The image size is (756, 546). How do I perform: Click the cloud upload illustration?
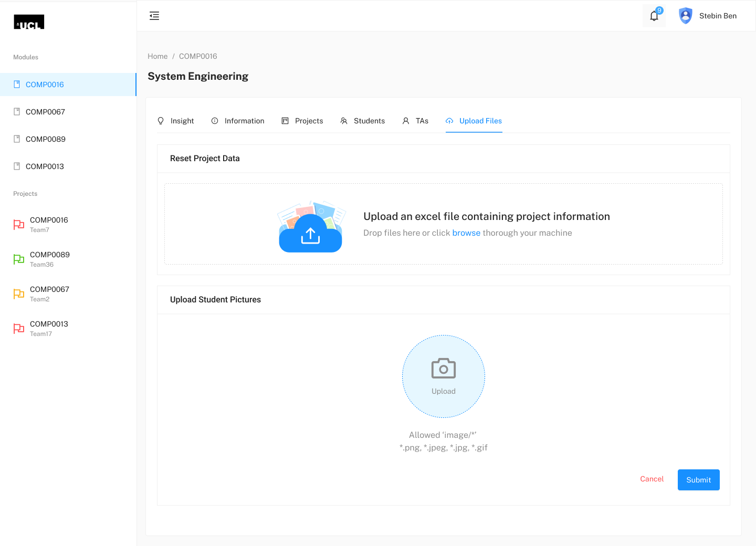311,226
